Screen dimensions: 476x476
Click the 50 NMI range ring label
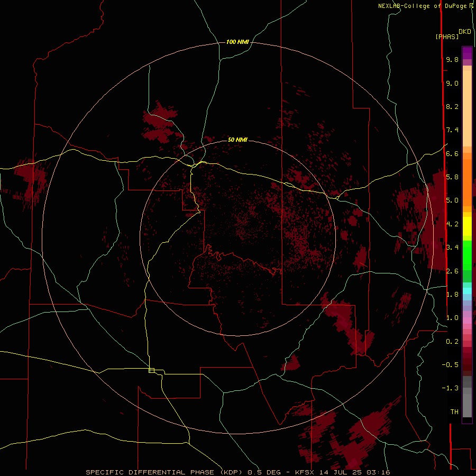tap(237, 140)
